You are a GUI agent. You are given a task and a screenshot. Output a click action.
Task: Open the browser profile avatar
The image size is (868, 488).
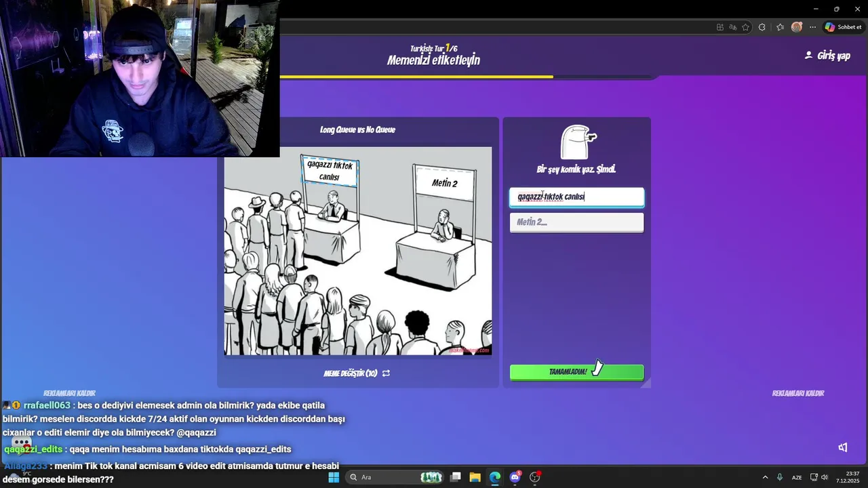point(797,27)
